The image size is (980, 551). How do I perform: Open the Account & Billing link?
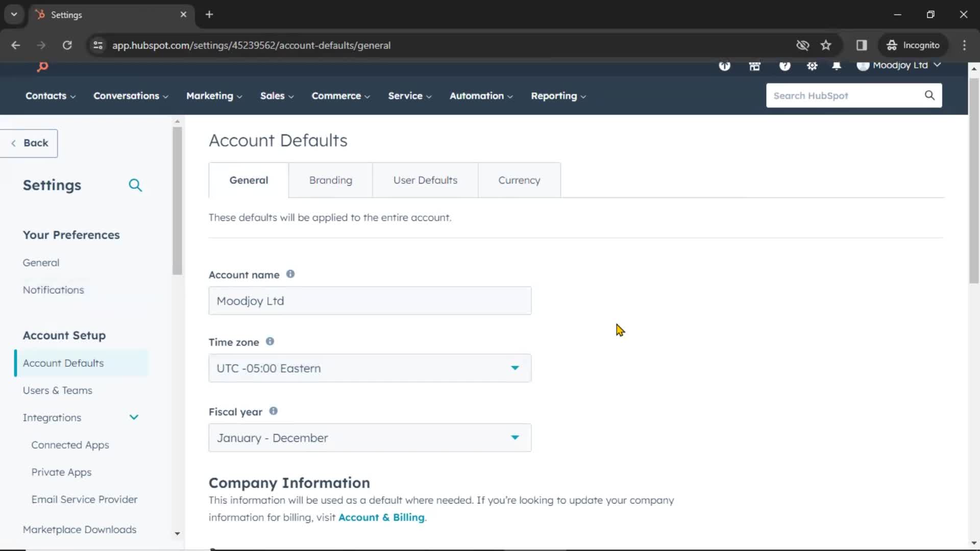pos(381,517)
